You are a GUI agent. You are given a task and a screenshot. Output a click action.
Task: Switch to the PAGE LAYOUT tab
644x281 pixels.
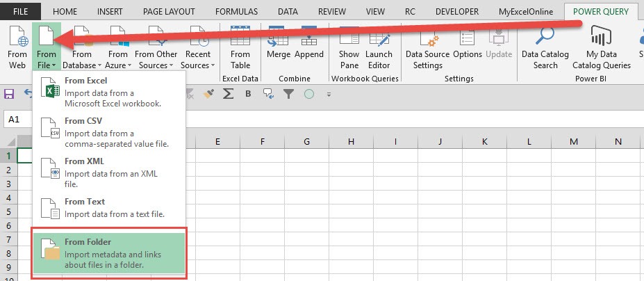(169, 12)
